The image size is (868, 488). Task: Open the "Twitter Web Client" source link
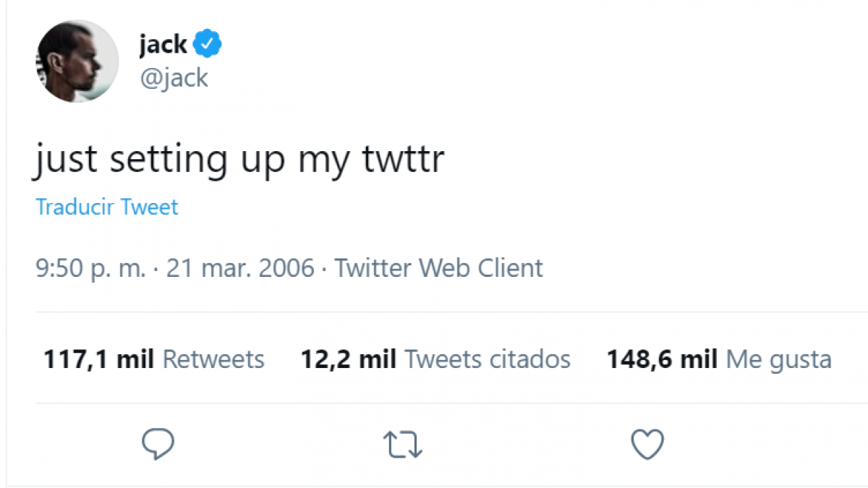(438, 269)
